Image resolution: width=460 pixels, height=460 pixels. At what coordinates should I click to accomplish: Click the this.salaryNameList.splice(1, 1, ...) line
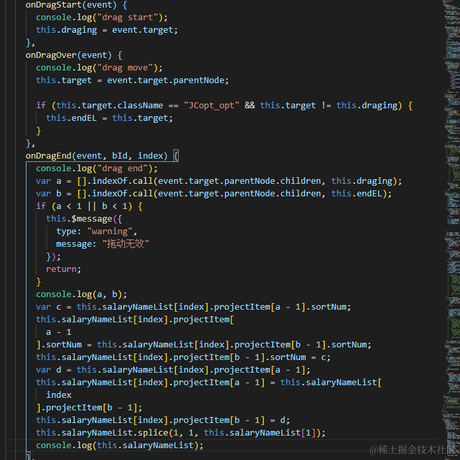[181, 433]
